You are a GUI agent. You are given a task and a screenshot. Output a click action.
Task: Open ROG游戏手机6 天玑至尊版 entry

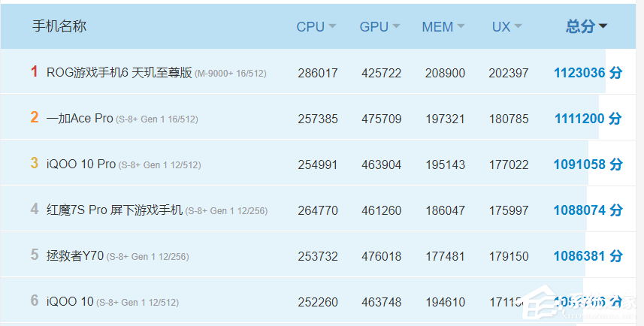pos(119,73)
